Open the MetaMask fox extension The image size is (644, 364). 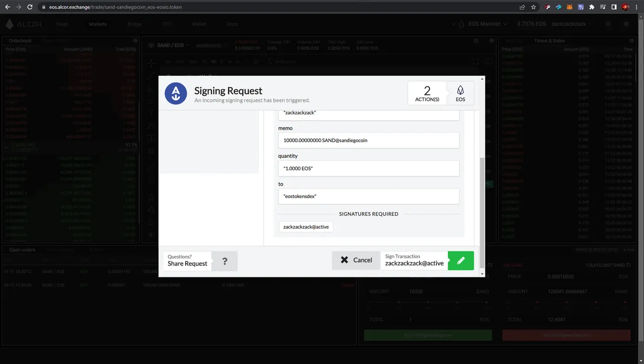pyautogui.click(x=570, y=7)
